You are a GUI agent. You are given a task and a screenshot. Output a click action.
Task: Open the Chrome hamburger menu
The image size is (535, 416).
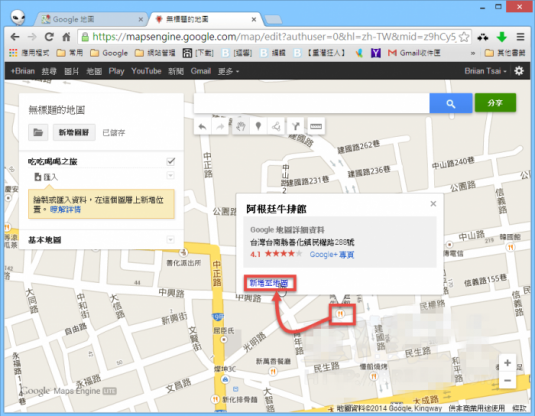pyautogui.click(x=520, y=37)
